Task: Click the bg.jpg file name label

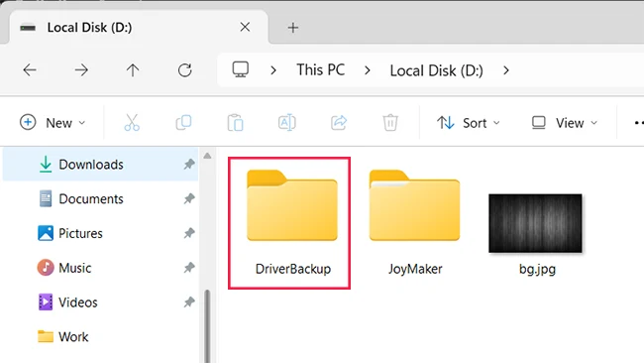Action: pyautogui.click(x=537, y=269)
